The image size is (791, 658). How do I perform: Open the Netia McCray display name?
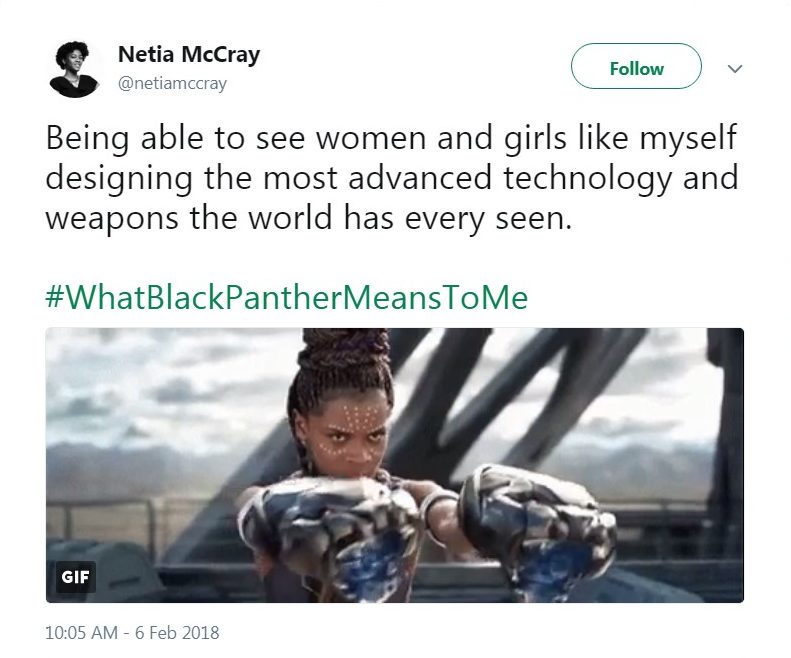click(x=189, y=54)
